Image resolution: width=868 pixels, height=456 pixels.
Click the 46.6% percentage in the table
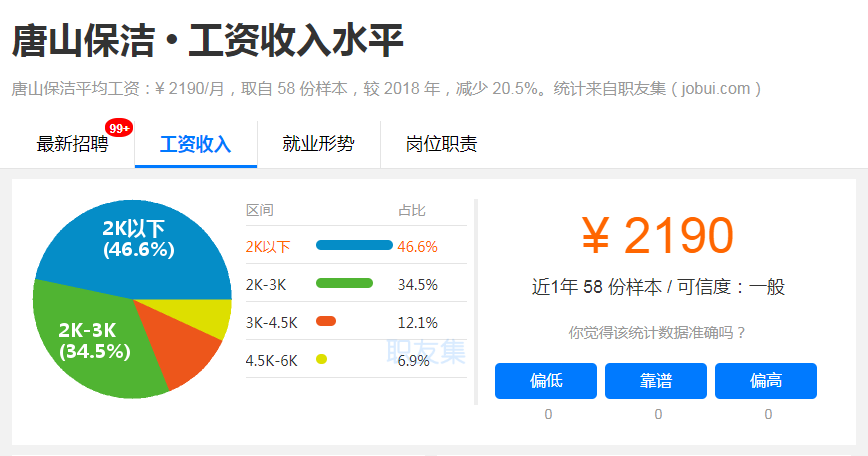tap(417, 247)
